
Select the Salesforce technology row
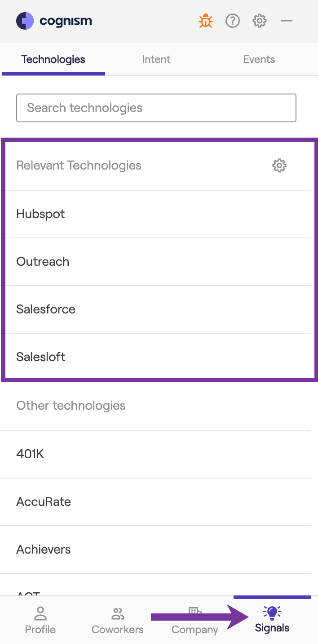point(46,309)
